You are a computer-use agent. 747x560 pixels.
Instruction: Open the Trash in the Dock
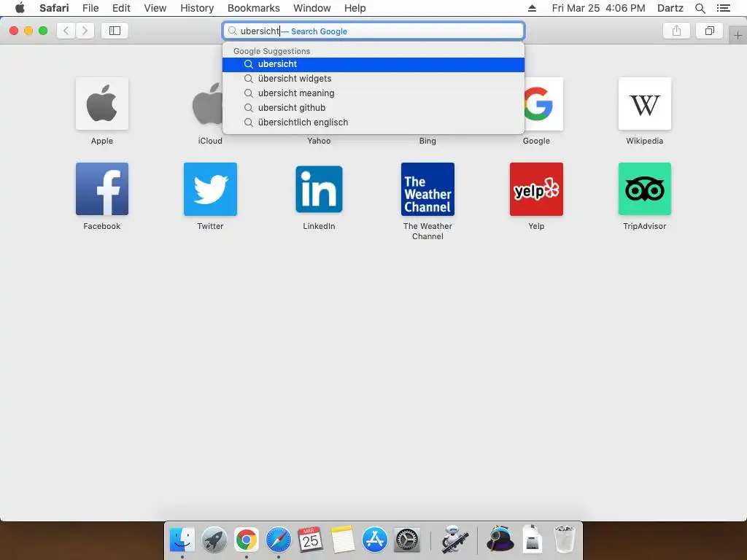pos(565,539)
